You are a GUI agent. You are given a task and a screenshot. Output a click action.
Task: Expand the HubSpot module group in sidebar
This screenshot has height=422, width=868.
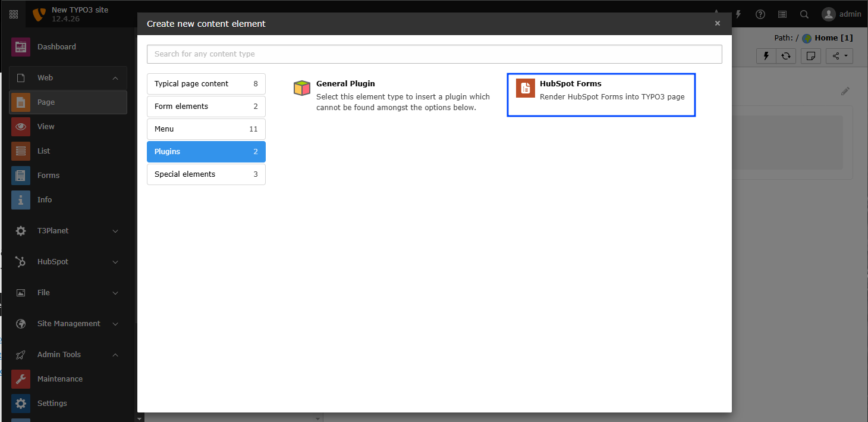[x=68, y=262]
